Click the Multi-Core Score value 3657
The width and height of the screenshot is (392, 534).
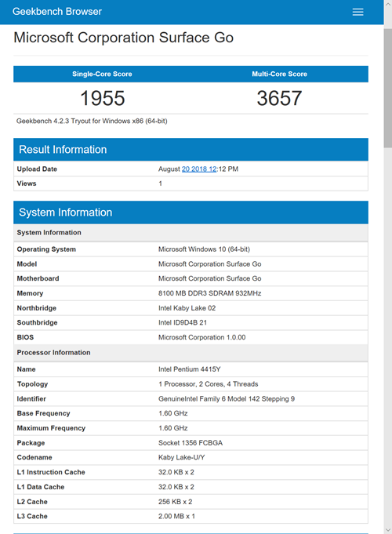[x=279, y=98]
